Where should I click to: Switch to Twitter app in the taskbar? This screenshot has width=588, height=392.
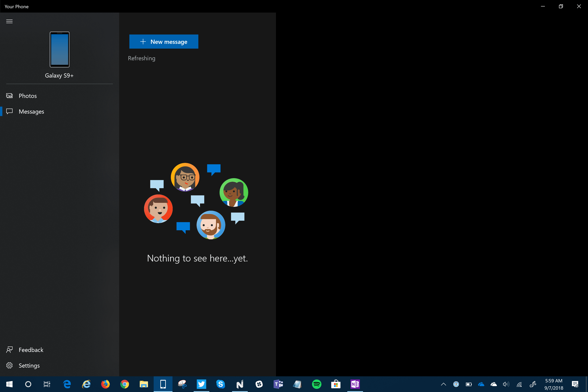pyautogui.click(x=201, y=384)
